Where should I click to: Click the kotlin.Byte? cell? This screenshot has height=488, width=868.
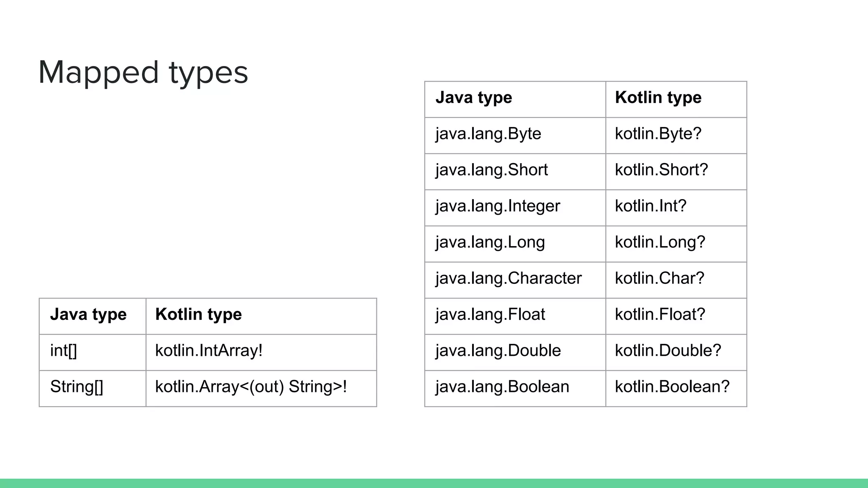[658, 134]
